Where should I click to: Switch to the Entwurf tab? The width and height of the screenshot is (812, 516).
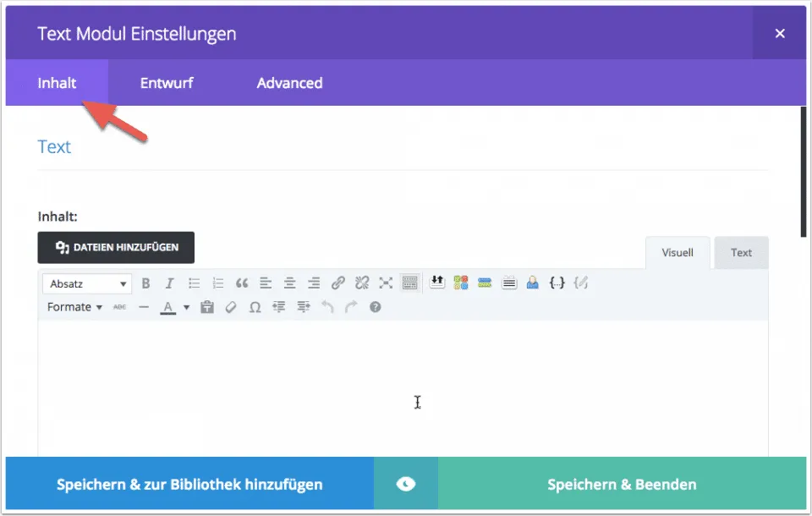coord(167,83)
